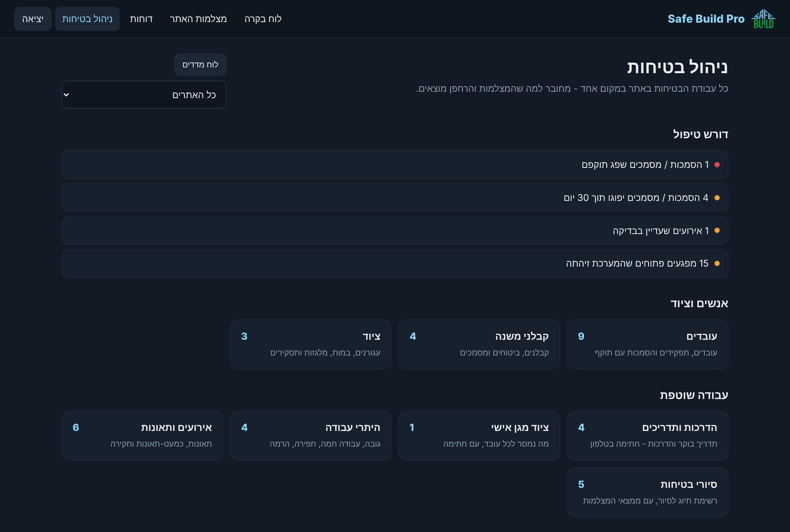The image size is (790, 532).
Task: Open the לוח בקרה menu item
Action: pos(263,19)
